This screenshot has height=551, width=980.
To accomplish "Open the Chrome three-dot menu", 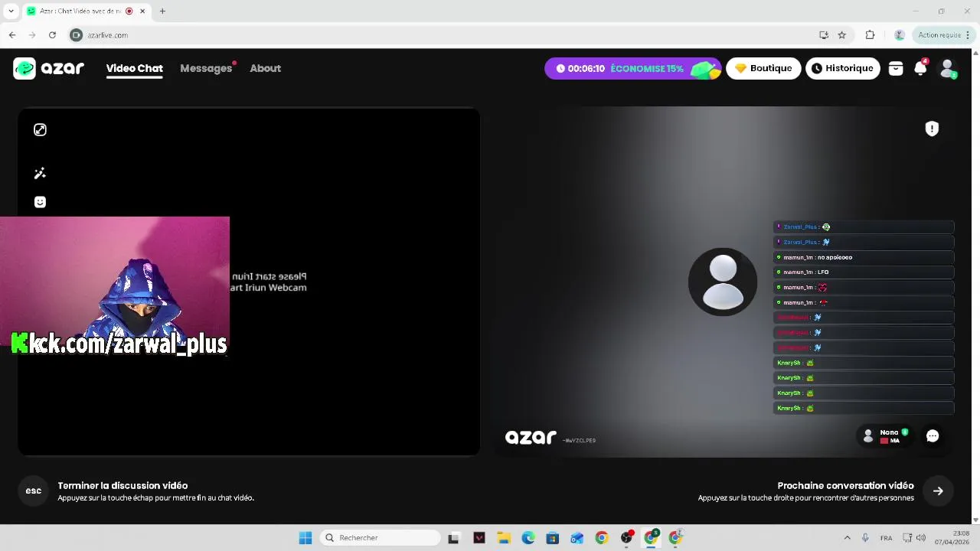I will click(x=968, y=35).
